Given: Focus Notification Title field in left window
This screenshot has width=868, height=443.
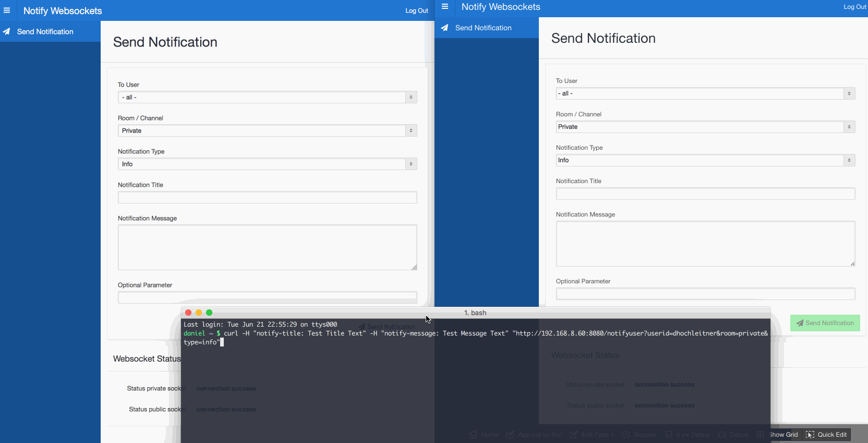Looking at the screenshot, I should pyautogui.click(x=268, y=197).
